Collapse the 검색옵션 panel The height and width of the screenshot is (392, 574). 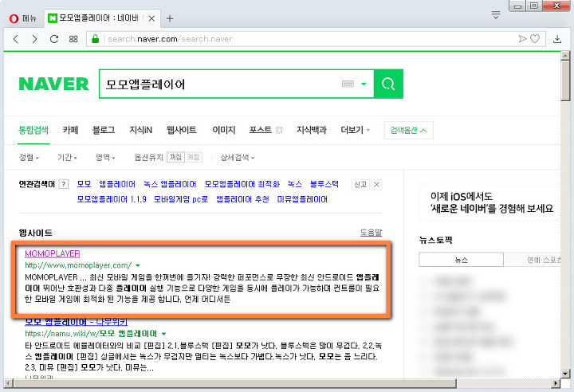409,131
